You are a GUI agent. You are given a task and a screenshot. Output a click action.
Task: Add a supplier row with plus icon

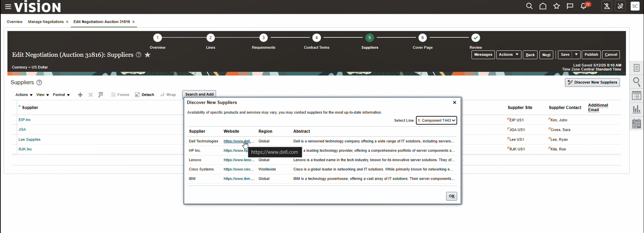(80, 95)
